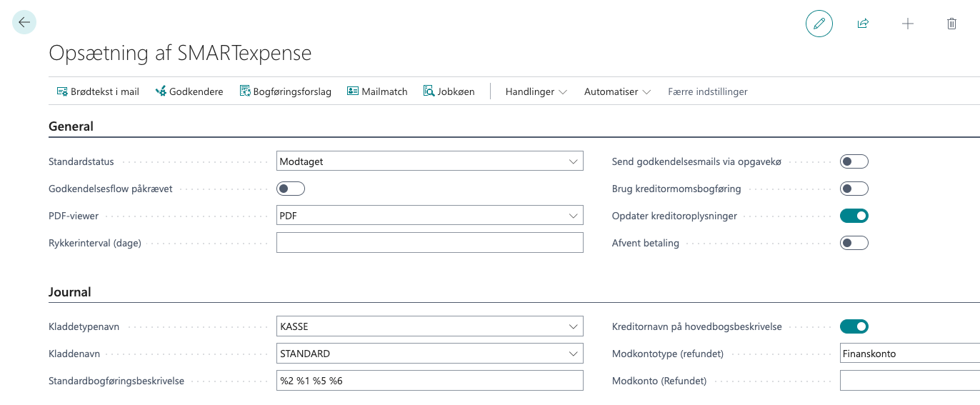This screenshot has width=980, height=405.
Task: Open Brødtekst i mail action
Action: click(98, 91)
